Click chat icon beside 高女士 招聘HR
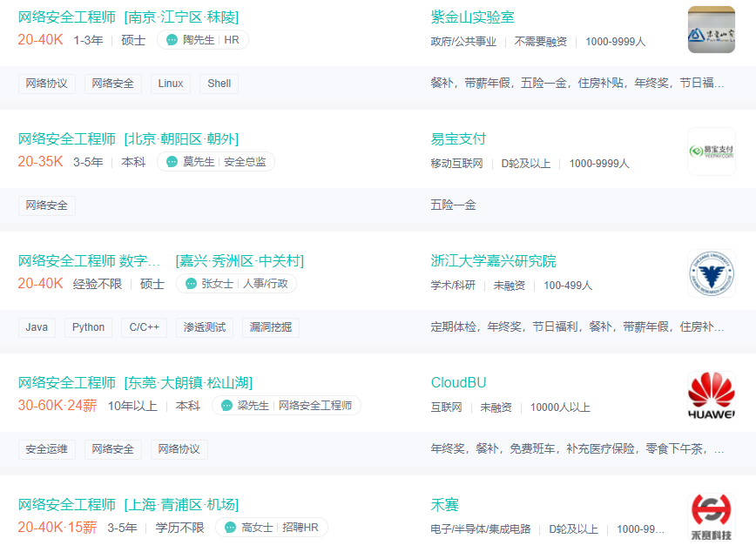Image resolution: width=756 pixels, height=552 pixels. [x=231, y=528]
